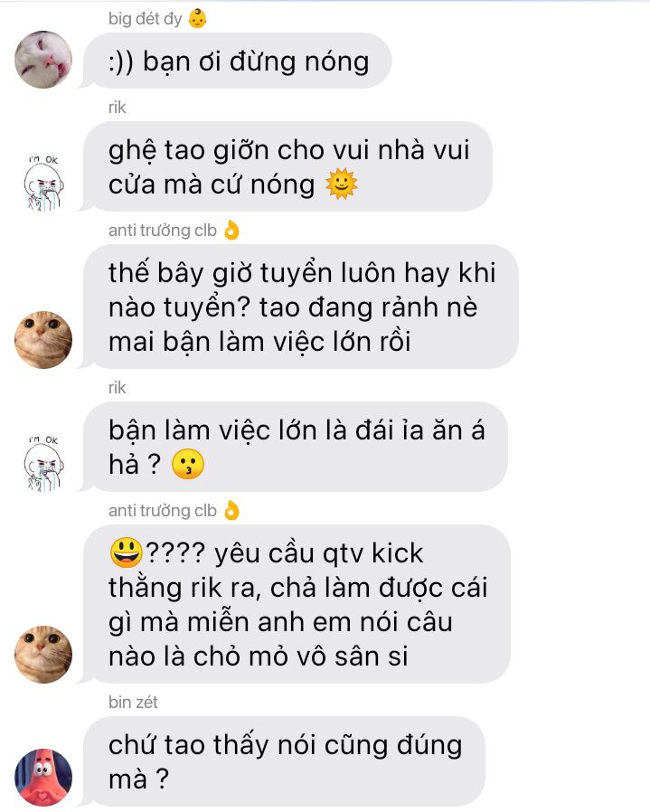Click baby emoji next to big đét đy
Image resolution: width=650 pixels, height=812 pixels.
point(197,19)
